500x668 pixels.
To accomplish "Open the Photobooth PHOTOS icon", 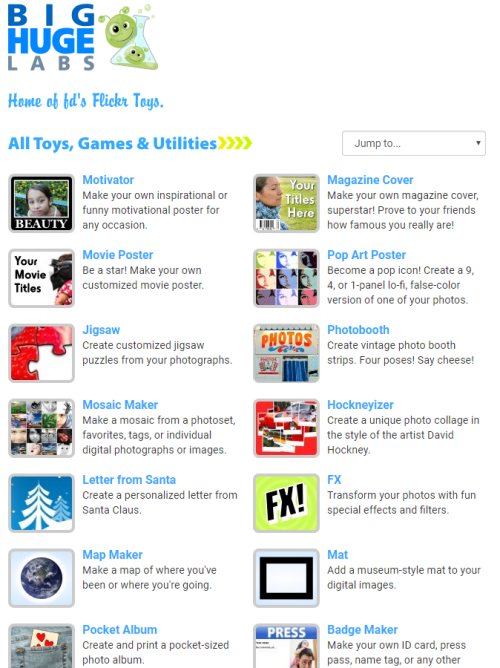I will (x=286, y=353).
